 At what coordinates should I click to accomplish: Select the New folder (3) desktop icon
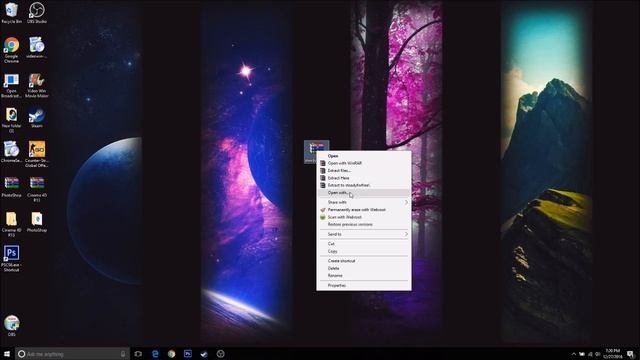11,120
